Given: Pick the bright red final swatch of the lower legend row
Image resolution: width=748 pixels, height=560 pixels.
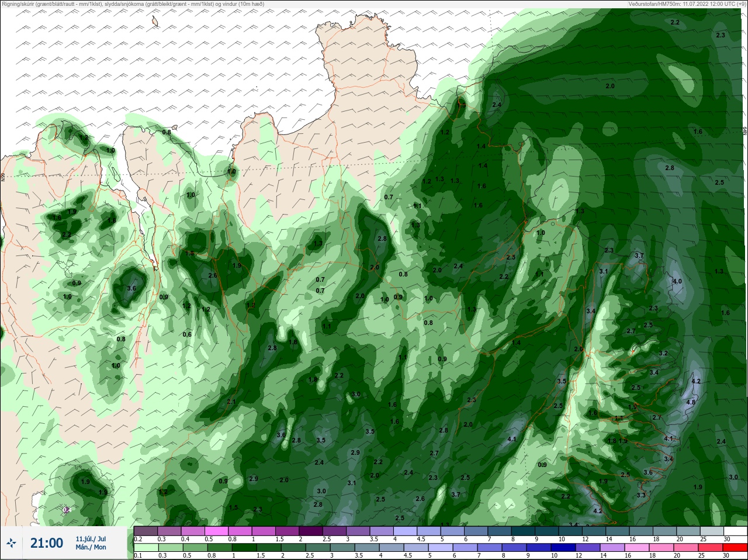Looking at the screenshot, I should click(x=735, y=548).
